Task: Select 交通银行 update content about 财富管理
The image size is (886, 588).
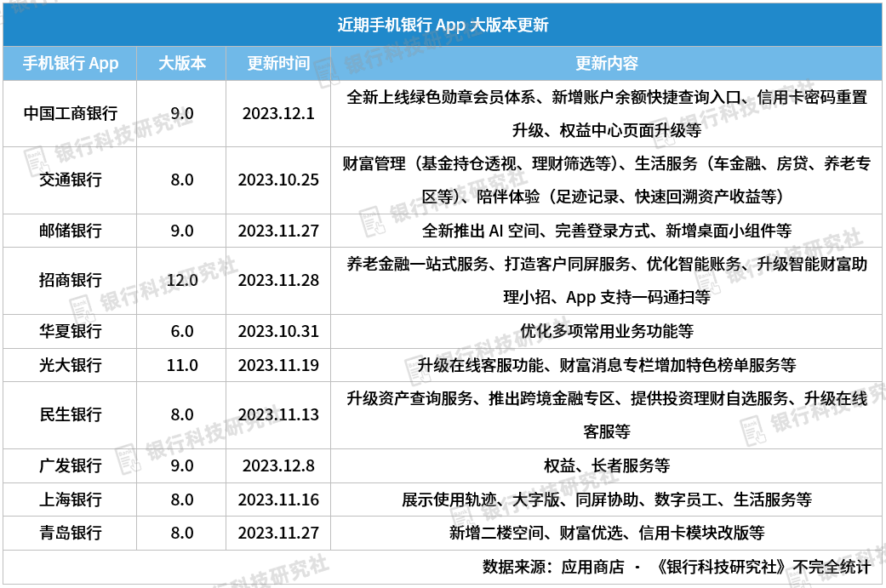Action: pos(607,180)
